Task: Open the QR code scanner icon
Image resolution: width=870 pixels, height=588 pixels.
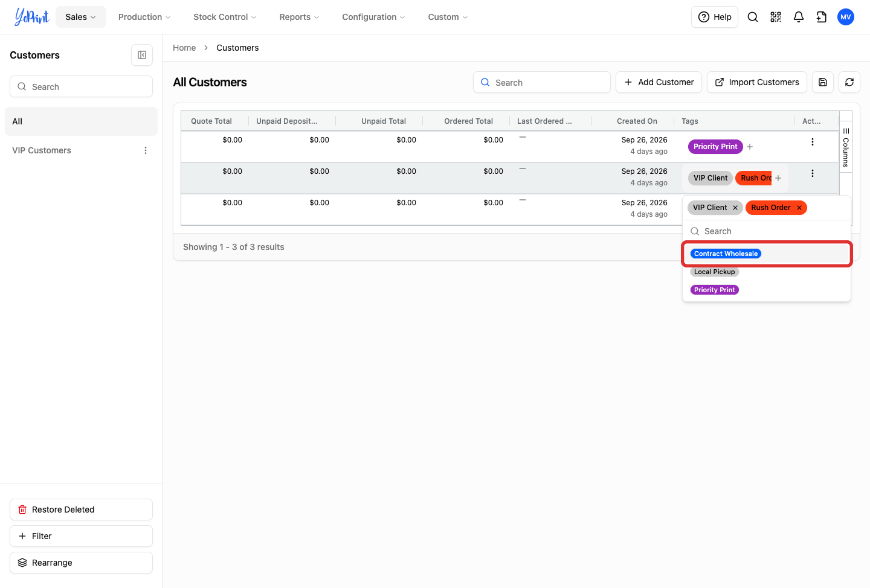Action: click(x=776, y=17)
